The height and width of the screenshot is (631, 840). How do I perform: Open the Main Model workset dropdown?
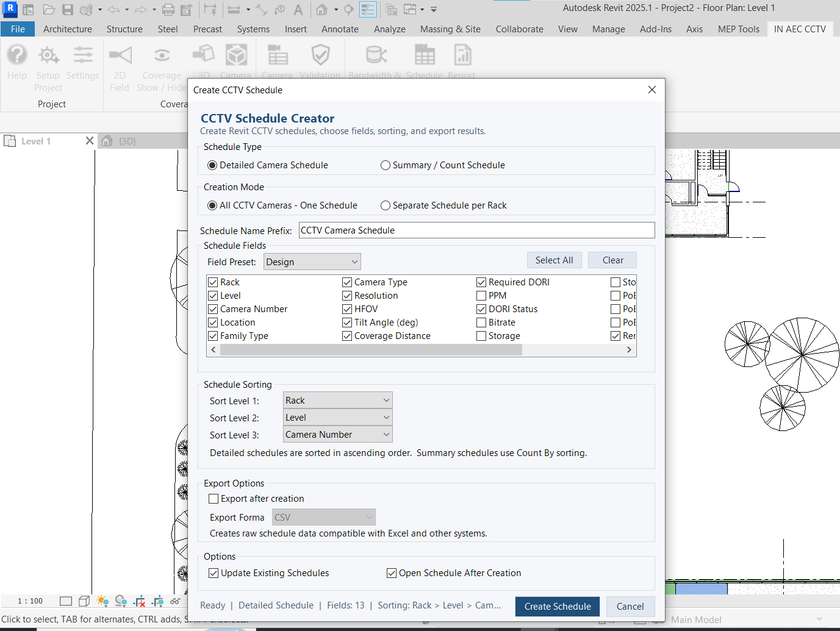click(x=747, y=619)
